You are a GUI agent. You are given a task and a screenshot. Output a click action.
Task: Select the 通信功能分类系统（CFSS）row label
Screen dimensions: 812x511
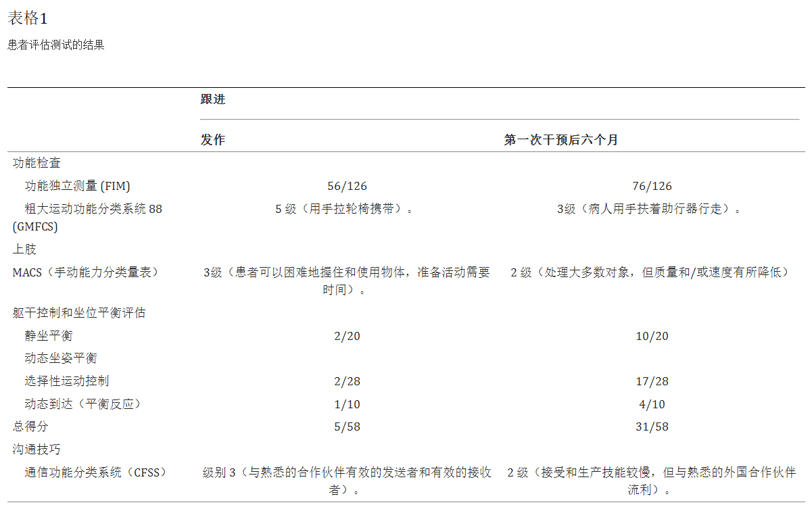(95, 472)
